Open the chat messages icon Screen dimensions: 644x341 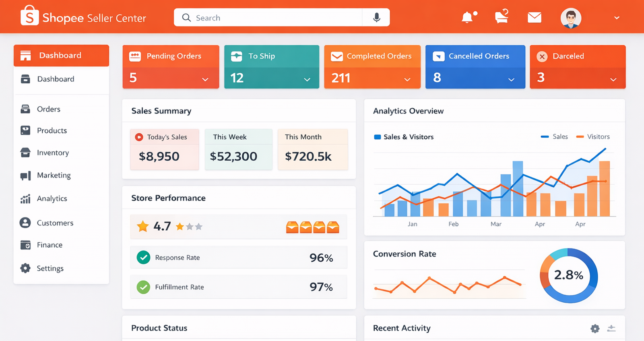coord(502,17)
